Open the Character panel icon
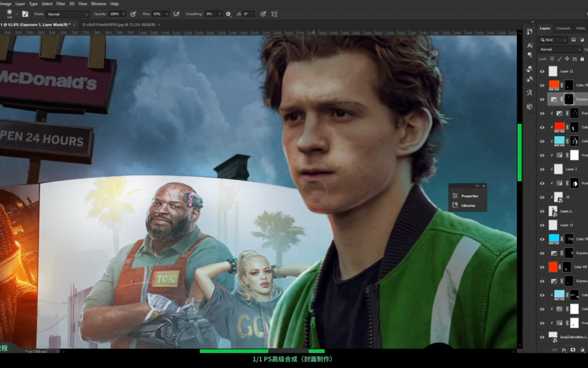Viewport: 588px width, 368px height. (x=529, y=46)
